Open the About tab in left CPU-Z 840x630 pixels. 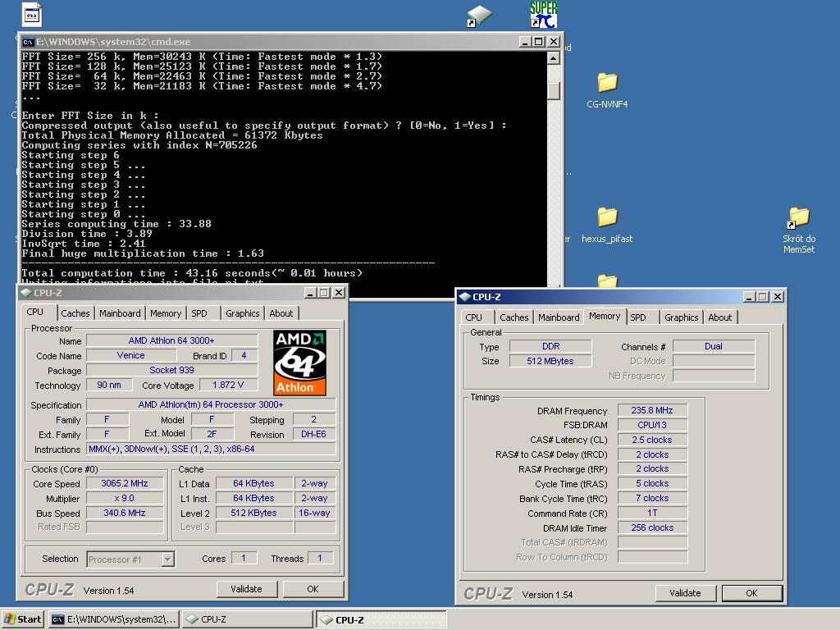pyautogui.click(x=281, y=313)
